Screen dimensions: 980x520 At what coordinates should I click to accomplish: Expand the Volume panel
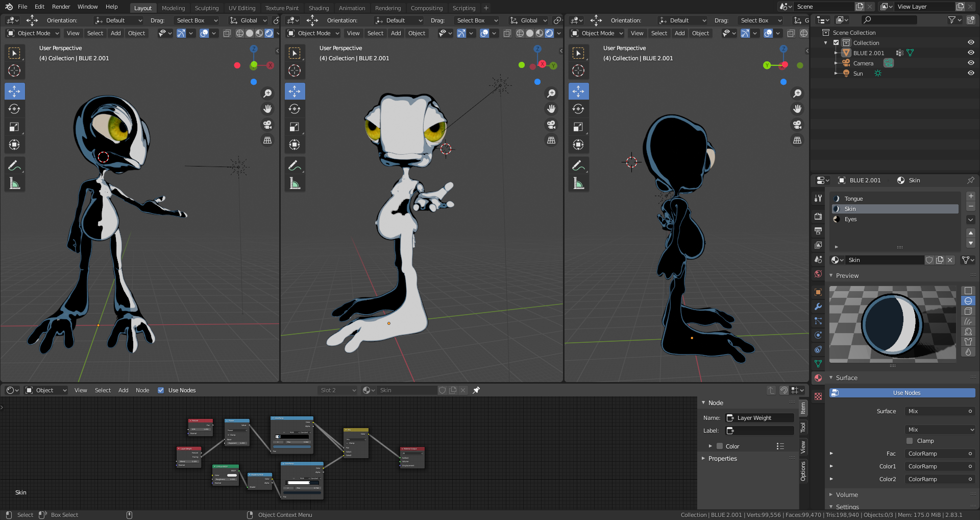tap(847, 494)
